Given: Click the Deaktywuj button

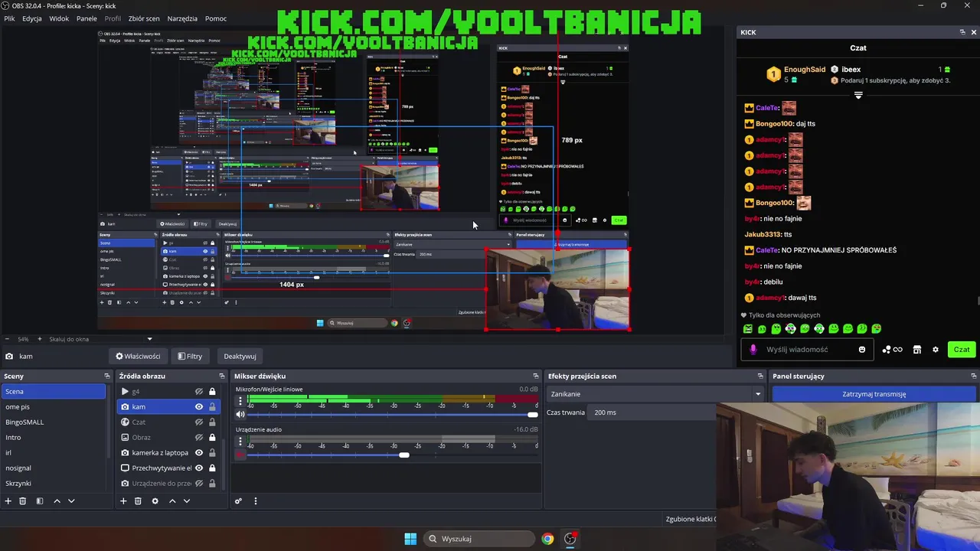Looking at the screenshot, I should point(240,356).
